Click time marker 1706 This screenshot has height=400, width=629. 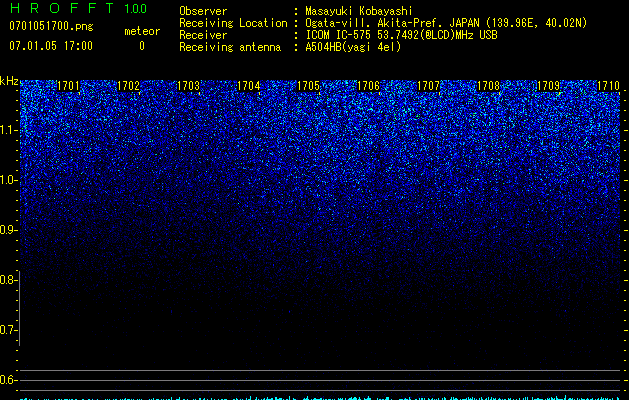(368, 86)
